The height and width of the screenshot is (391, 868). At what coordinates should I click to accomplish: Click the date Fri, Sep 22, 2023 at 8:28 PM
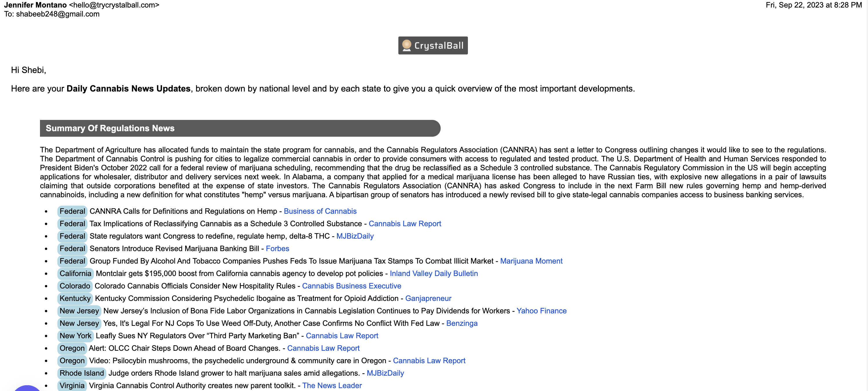pos(814,5)
